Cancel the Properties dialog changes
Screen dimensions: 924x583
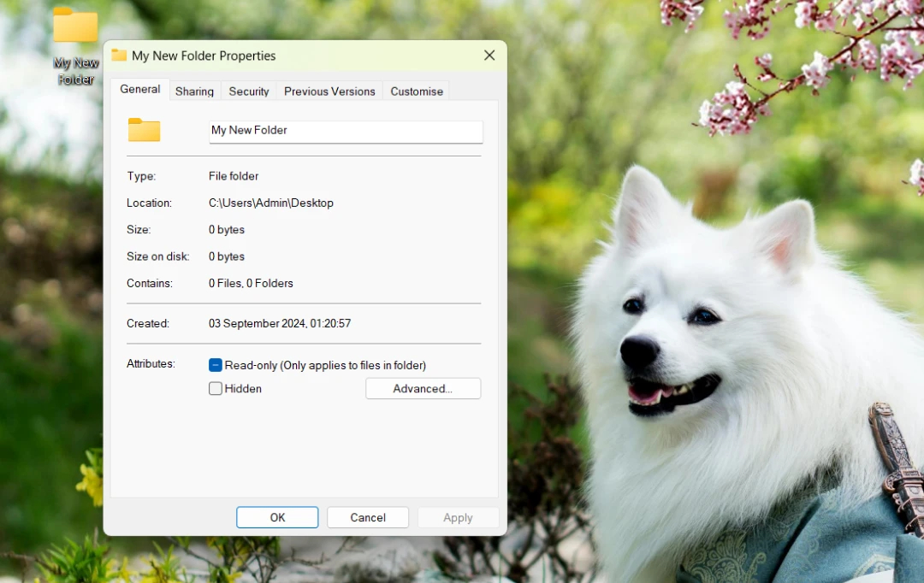367,517
